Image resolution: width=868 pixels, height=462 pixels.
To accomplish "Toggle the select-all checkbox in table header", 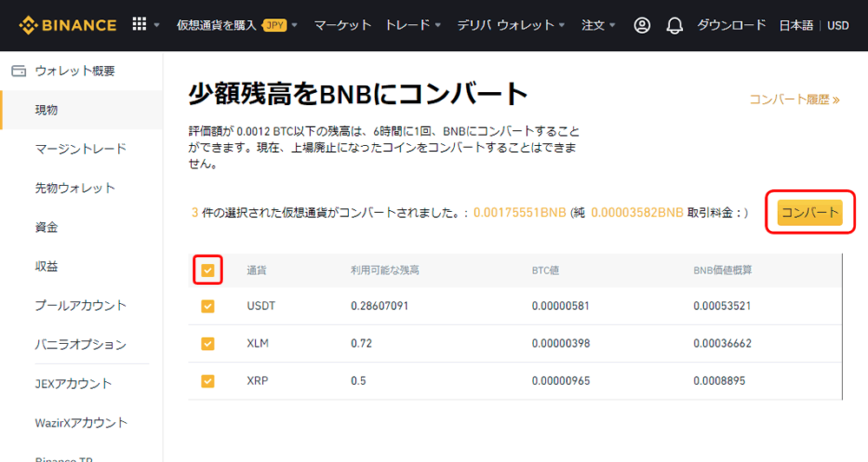I will point(207,270).
